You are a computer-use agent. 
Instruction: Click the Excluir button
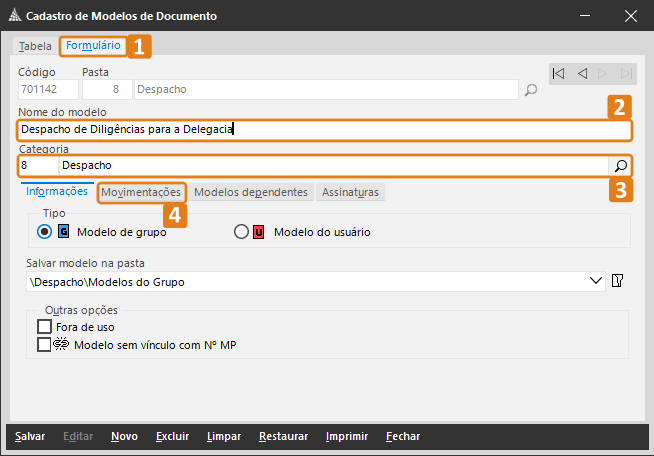[172, 436]
